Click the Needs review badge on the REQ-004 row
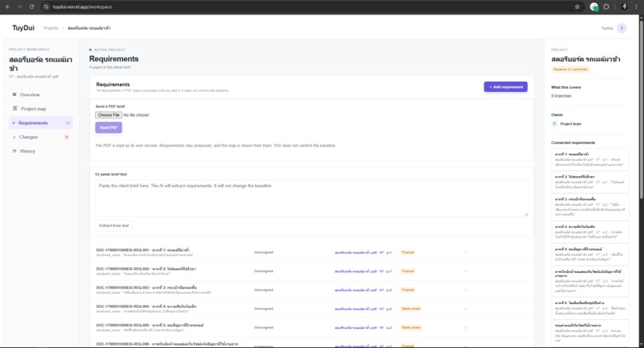Viewport: 644px width, 348px height. pos(411,309)
